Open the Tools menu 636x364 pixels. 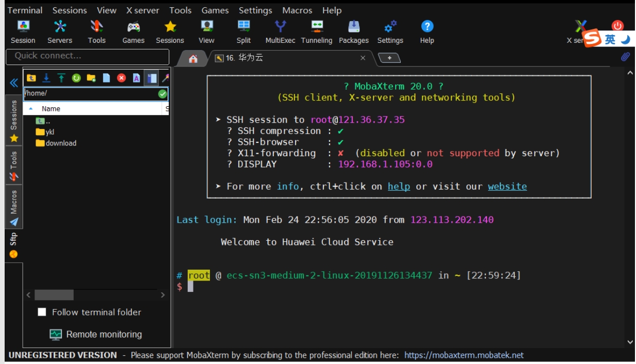click(181, 10)
